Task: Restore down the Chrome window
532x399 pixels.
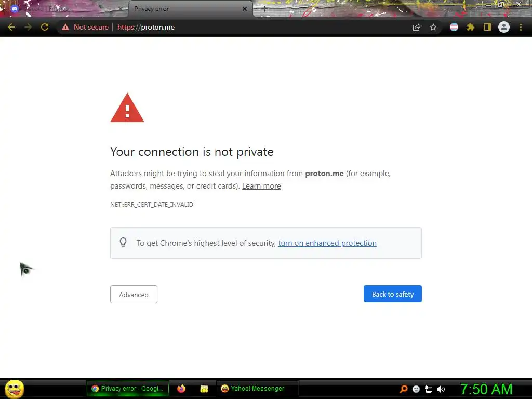Action: click(x=501, y=5)
